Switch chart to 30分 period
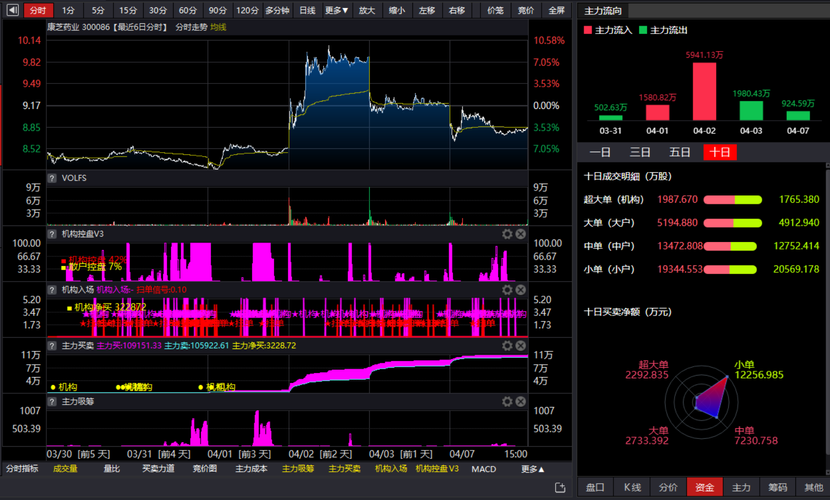 pyautogui.click(x=157, y=10)
